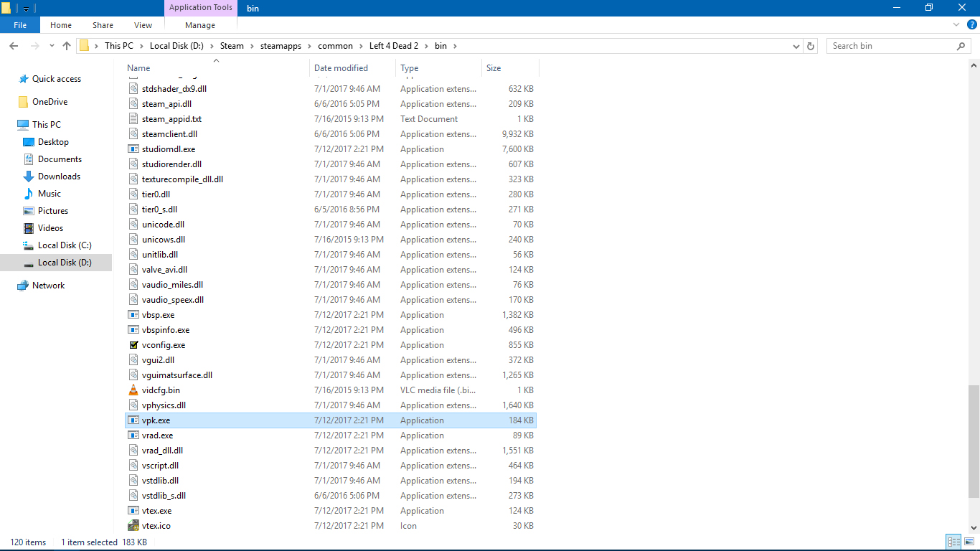
Task: Click the checkmark icon of vconfig.exe
Action: click(133, 345)
